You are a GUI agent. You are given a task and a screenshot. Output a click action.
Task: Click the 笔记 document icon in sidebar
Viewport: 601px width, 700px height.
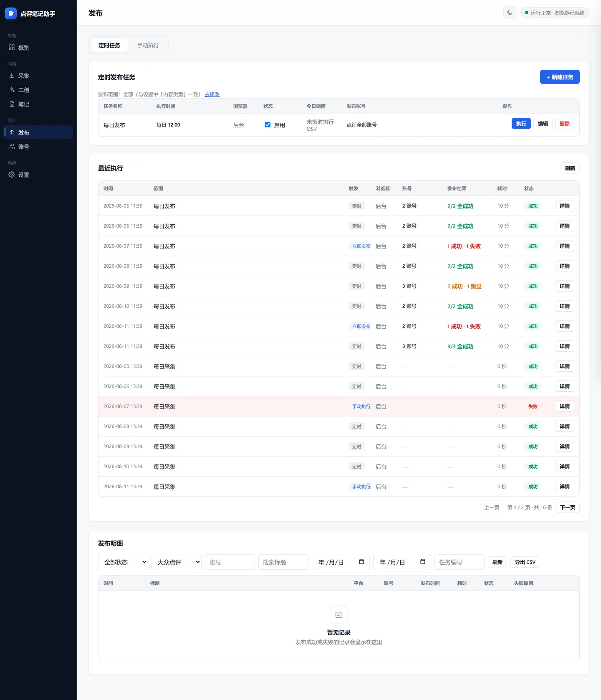12,104
